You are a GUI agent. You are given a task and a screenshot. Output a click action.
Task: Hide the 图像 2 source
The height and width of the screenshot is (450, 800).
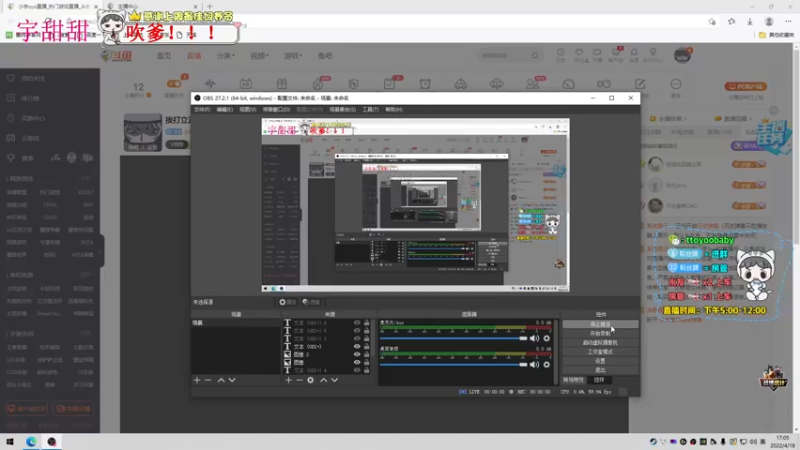(x=357, y=354)
